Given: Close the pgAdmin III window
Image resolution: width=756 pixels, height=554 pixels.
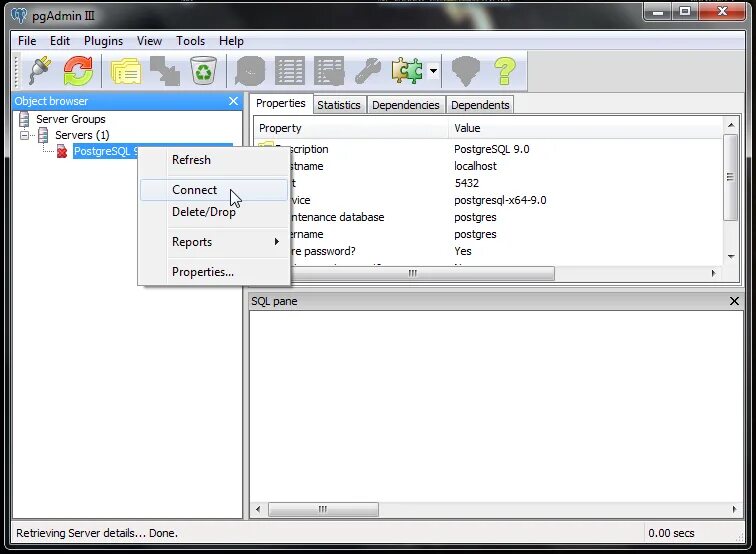Looking at the screenshot, I should [722, 12].
